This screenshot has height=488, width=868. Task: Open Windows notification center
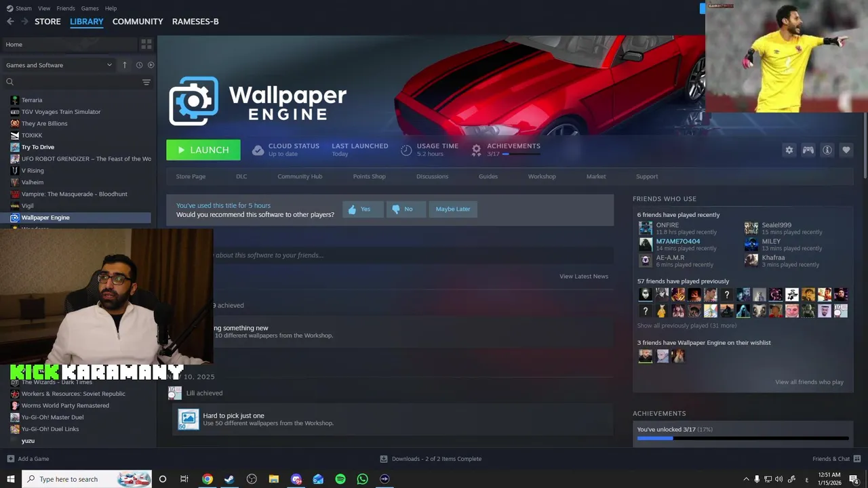854,479
